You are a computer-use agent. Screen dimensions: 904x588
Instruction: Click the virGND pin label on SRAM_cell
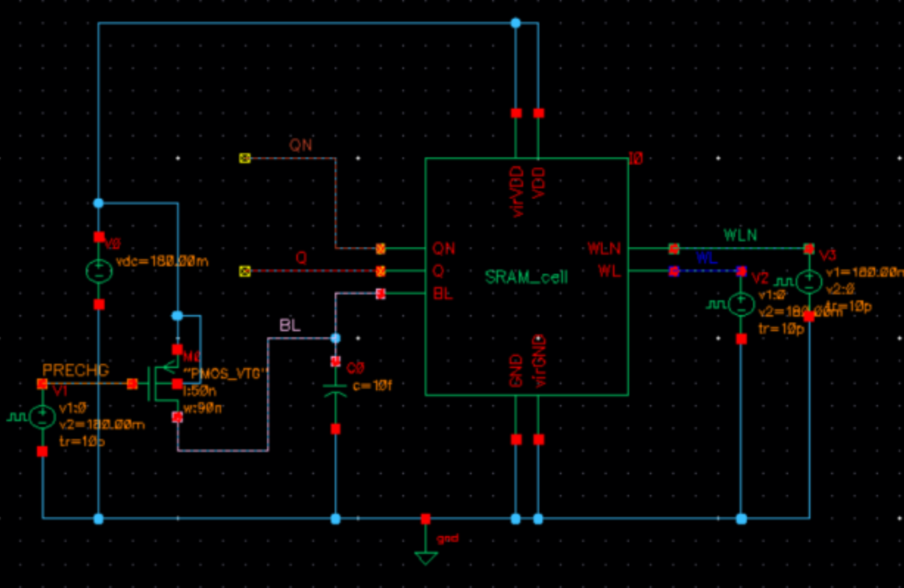click(539, 361)
